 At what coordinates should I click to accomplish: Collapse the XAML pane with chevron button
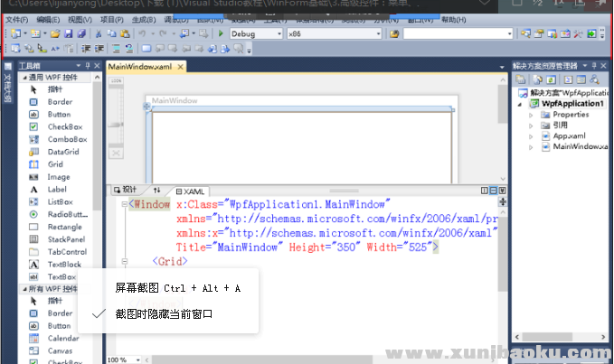tap(501, 191)
